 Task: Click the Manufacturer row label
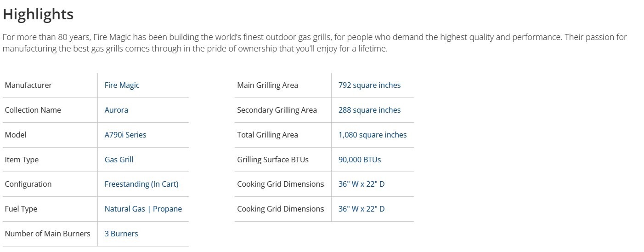28,85
